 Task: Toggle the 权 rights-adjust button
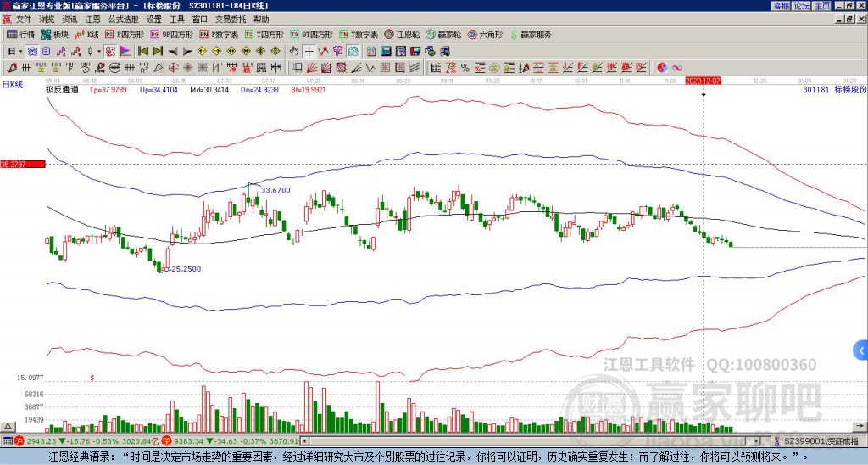110,52
